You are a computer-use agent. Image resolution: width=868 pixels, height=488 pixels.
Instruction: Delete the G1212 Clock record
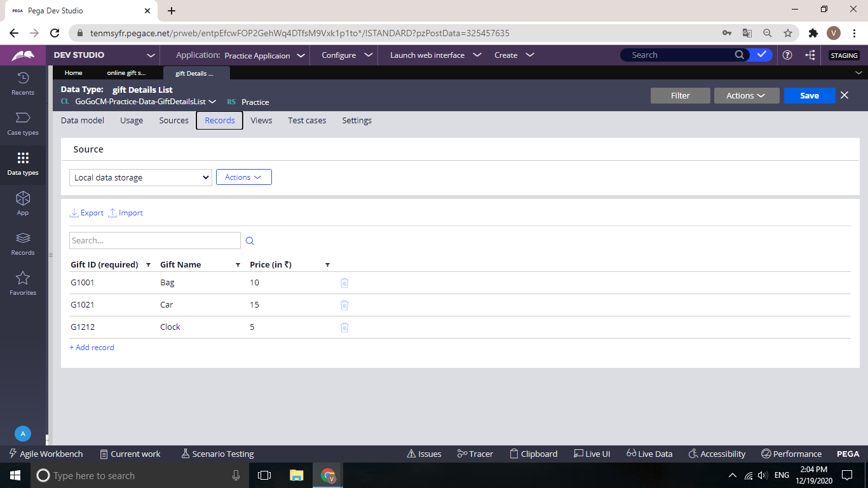coord(344,327)
